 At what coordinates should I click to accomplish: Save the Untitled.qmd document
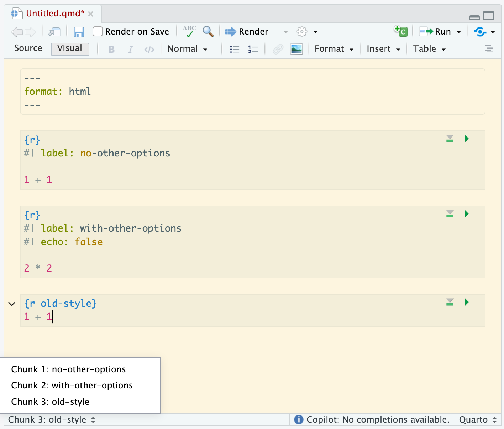coord(79,32)
